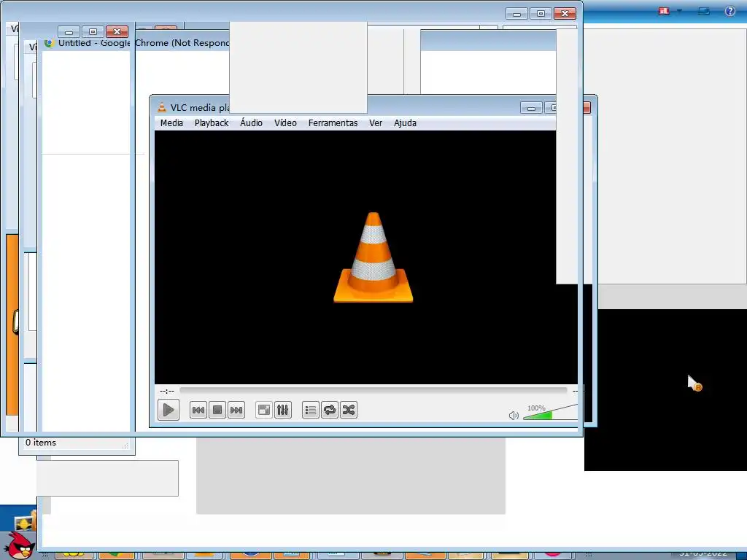Open VLC extended settings equalizer icon

pos(282,410)
